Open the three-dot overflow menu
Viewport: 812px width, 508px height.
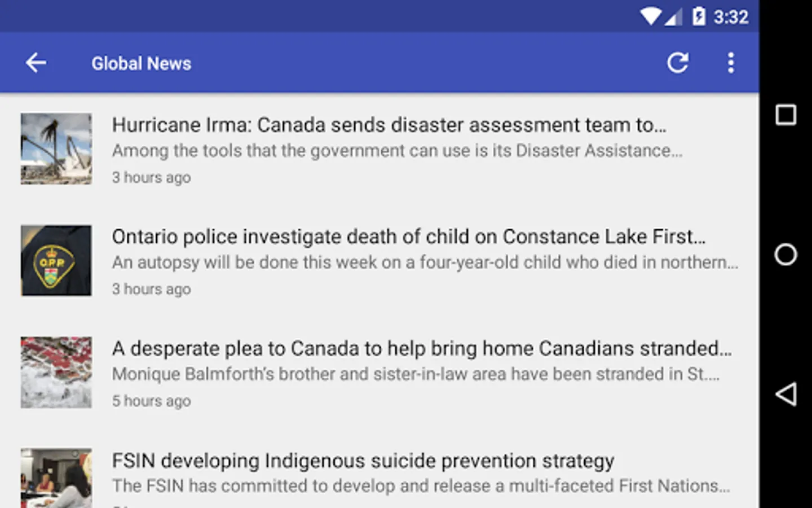coord(731,63)
